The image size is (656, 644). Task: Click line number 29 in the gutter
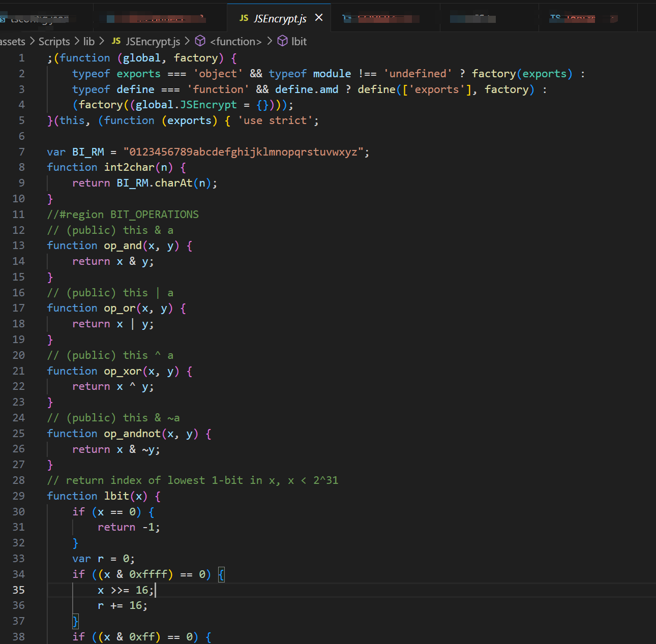tap(19, 496)
